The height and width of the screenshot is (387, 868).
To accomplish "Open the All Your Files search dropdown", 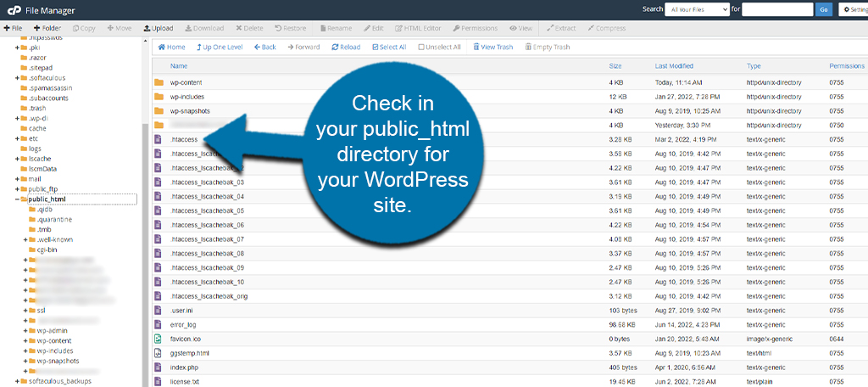I will click(x=697, y=9).
